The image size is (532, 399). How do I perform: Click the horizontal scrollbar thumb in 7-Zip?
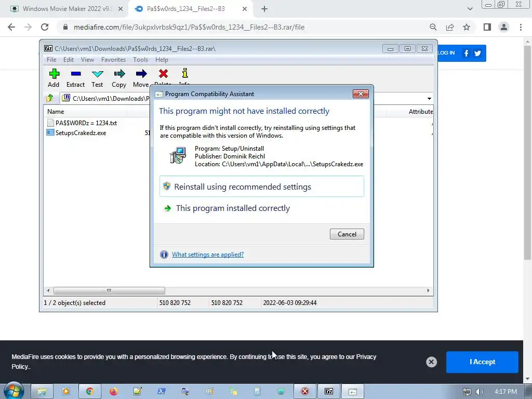(x=109, y=291)
